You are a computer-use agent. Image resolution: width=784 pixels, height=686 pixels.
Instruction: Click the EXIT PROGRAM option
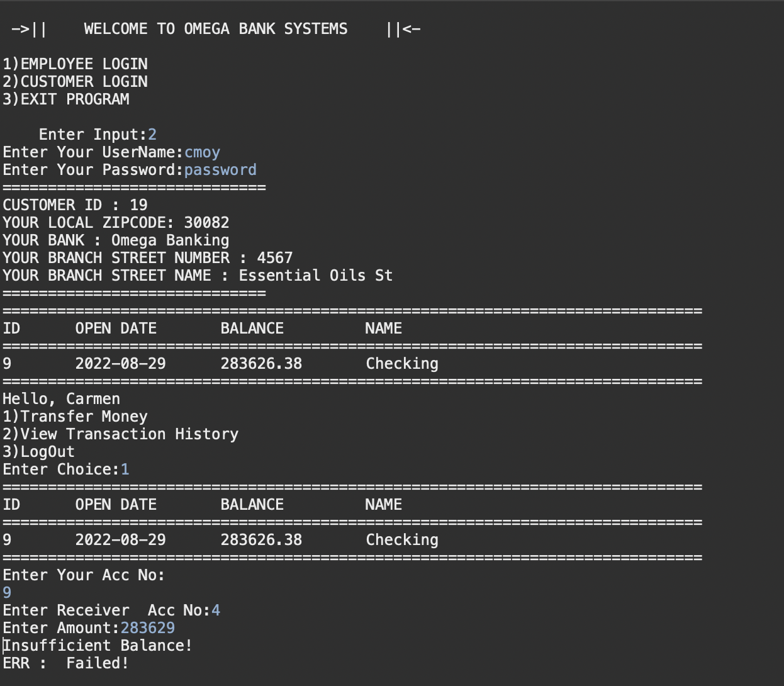coord(66,99)
